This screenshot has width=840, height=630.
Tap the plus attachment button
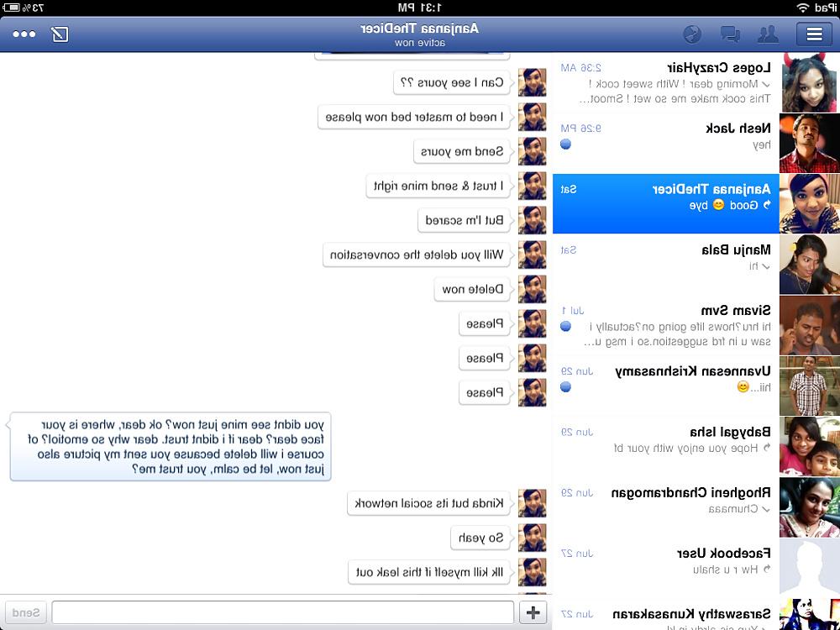[x=533, y=612]
